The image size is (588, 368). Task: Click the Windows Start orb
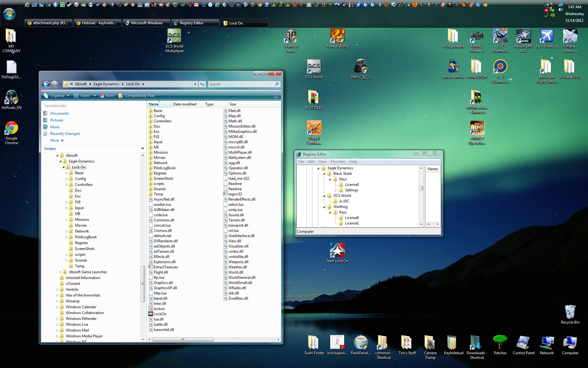click(9, 13)
